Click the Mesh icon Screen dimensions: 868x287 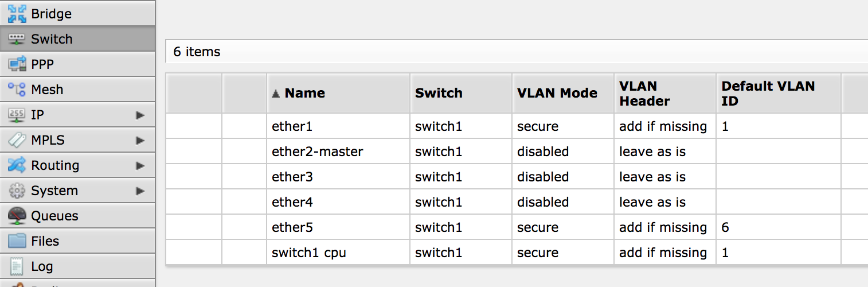coord(17,90)
